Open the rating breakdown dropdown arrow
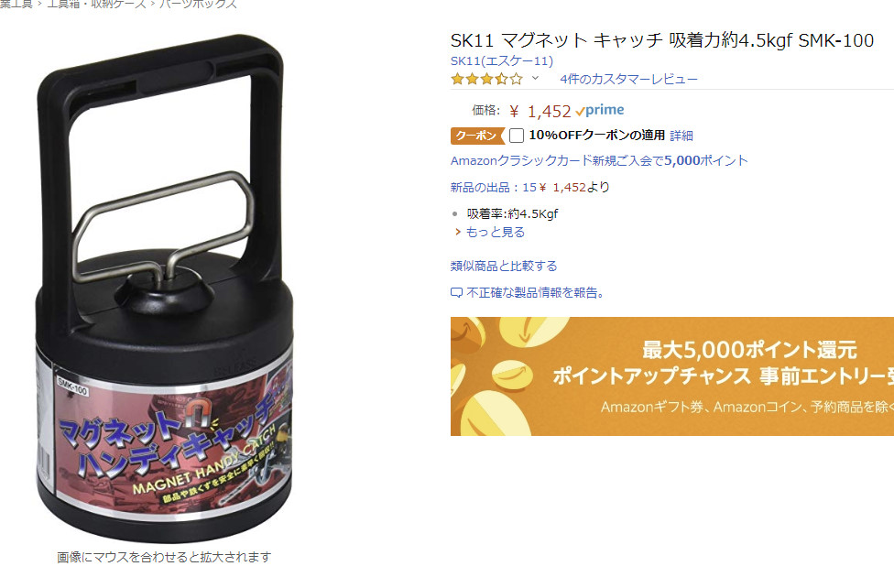 [x=535, y=78]
